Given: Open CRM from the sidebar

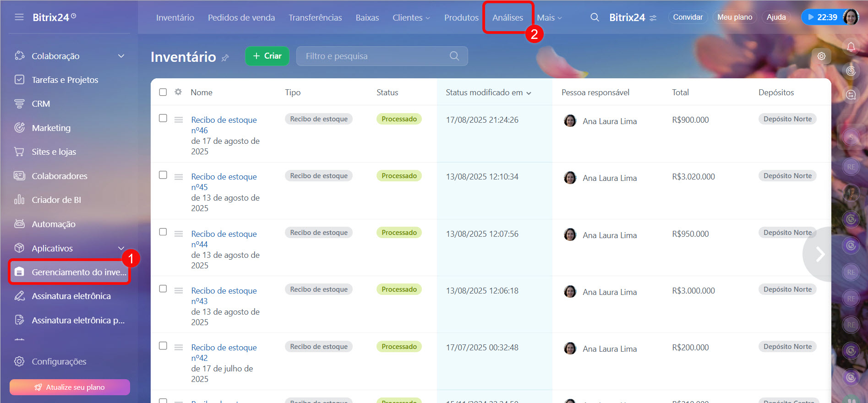Looking at the screenshot, I should click(x=41, y=104).
